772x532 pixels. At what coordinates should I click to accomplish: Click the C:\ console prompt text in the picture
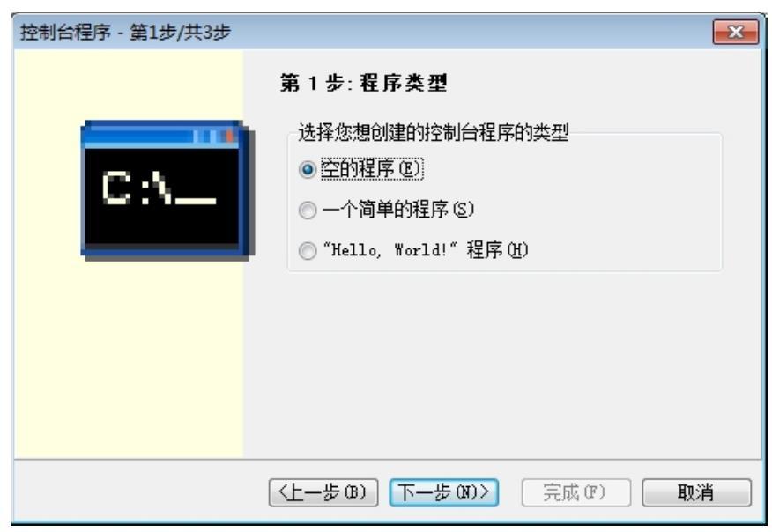pos(159,188)
